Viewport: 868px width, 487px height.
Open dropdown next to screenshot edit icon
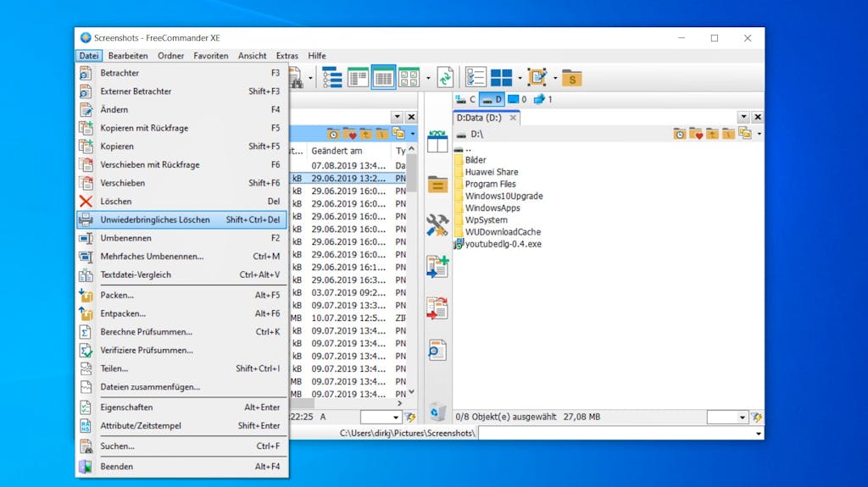554,78
